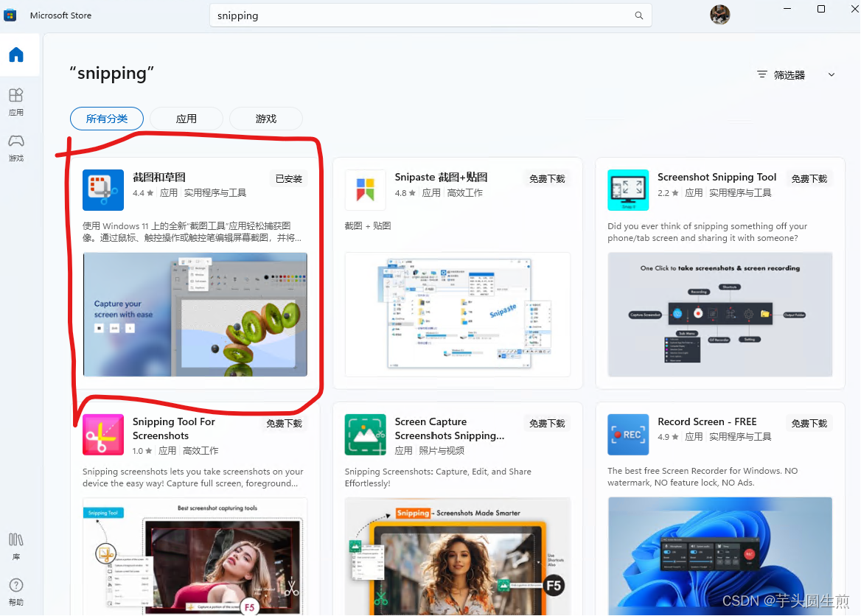
Task: Click the Snipaste app icon
Action: [x=365, y=190]
